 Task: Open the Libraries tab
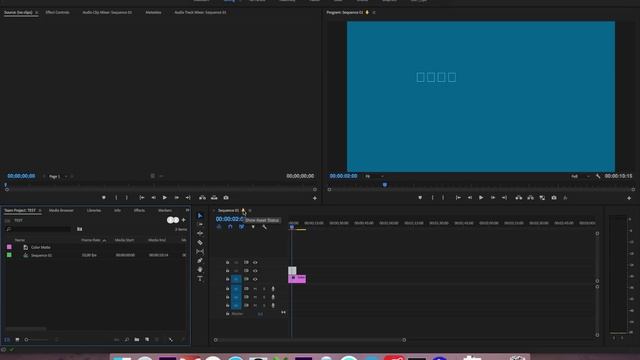(94, 211)
